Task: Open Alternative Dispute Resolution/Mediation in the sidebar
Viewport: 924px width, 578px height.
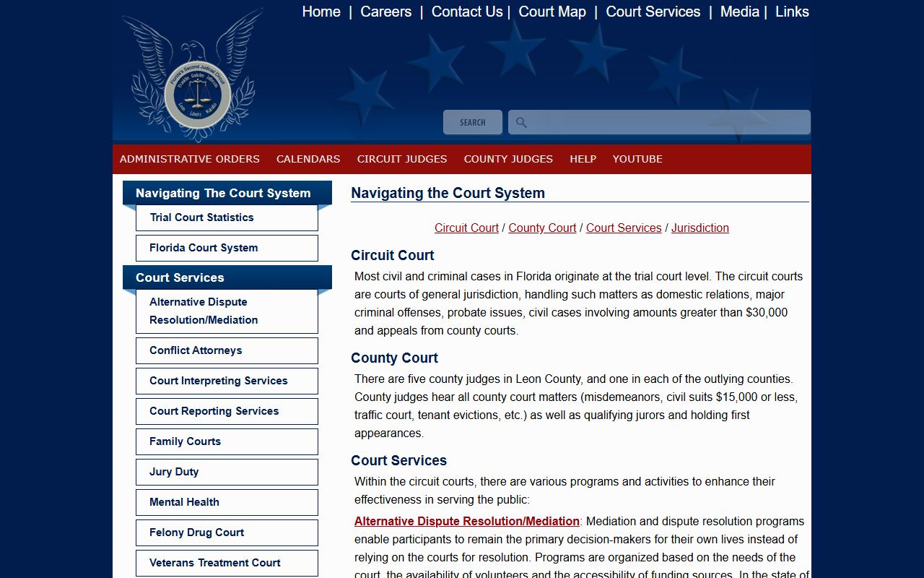Action: point(227,311)
